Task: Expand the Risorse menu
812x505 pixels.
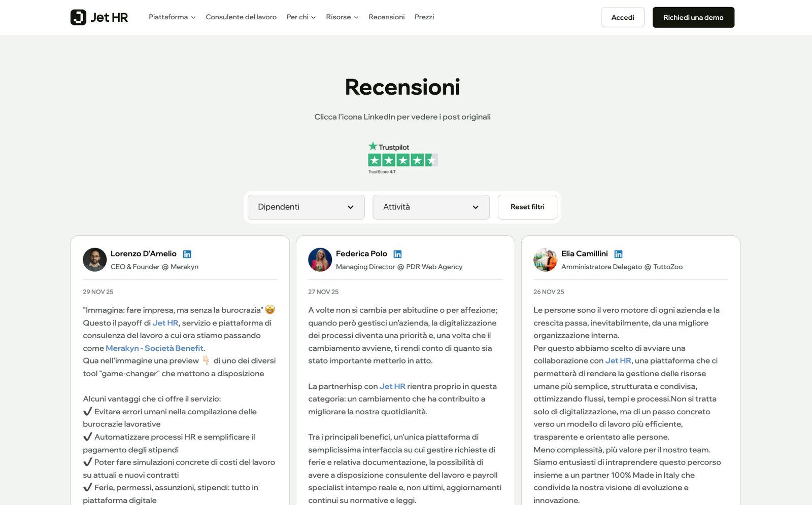Action: coord(342,17)
